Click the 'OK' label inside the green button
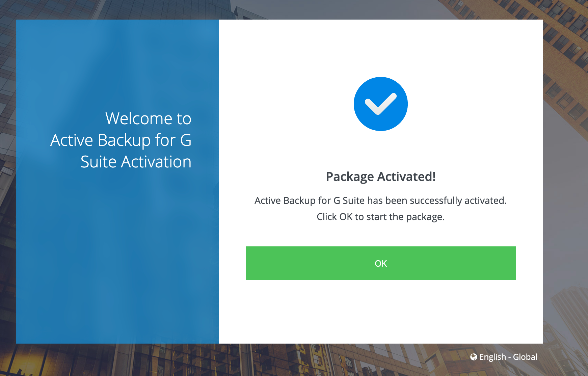Image resolution: width=588 pixels, height=376 pixels. coord(381,264)
